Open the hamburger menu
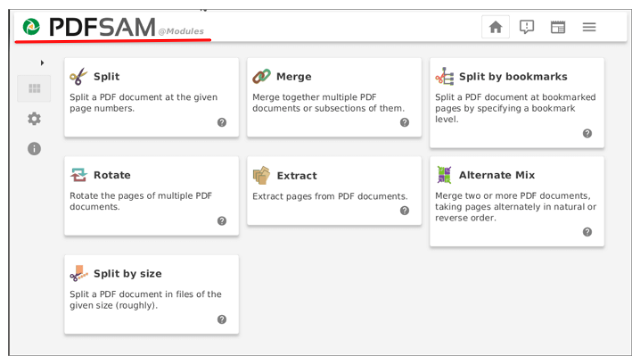Viewport: 637px width, 361px height. point(589,27)
